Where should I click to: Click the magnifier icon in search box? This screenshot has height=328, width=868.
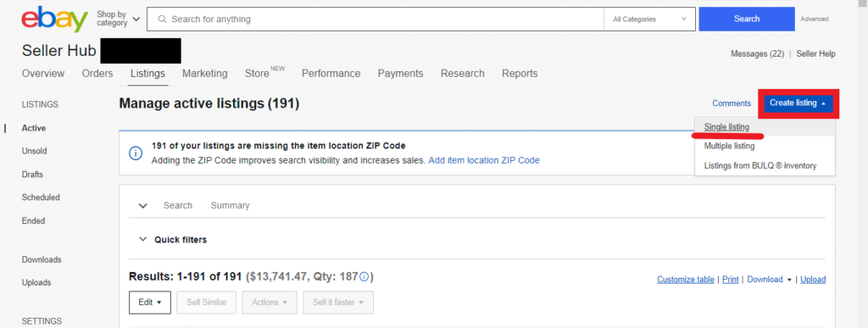pyautogui.click(x=162, y=19)
